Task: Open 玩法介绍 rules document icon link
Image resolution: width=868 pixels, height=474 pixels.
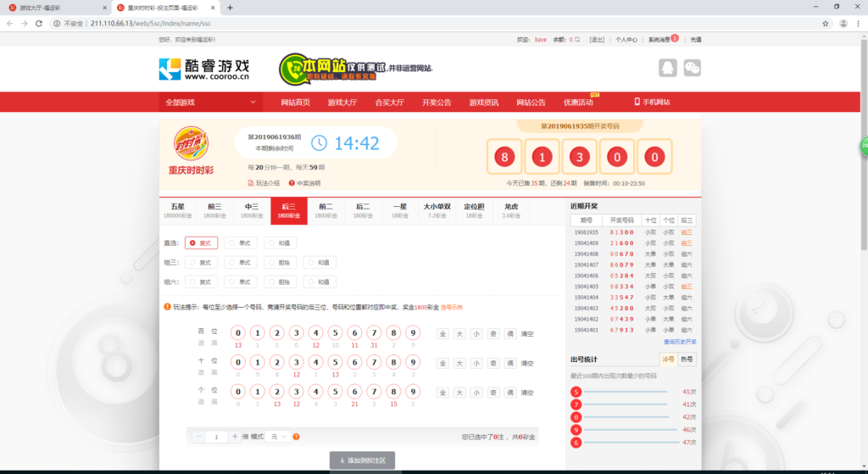Action: pyautogui.click(x=264, y=183)
